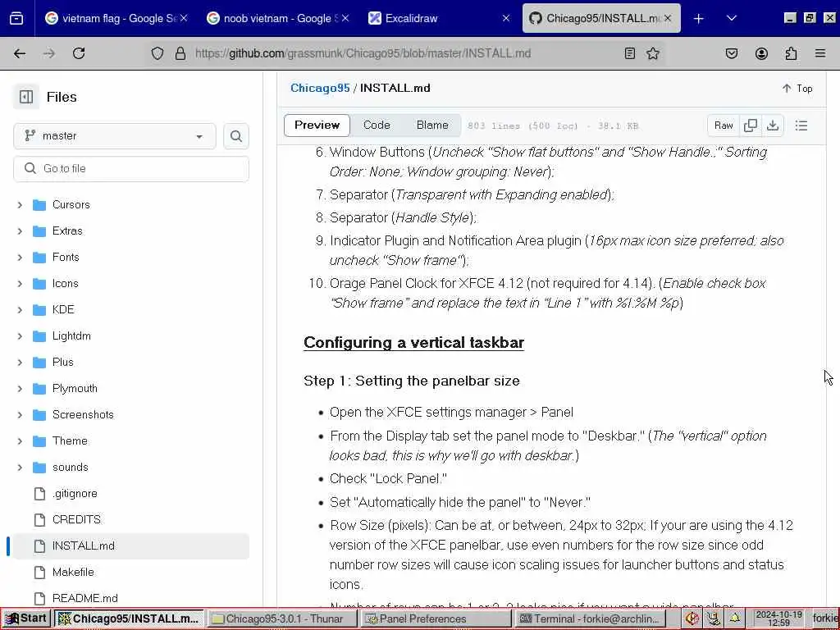Close the Excalidraw tab

pos(505,19)
